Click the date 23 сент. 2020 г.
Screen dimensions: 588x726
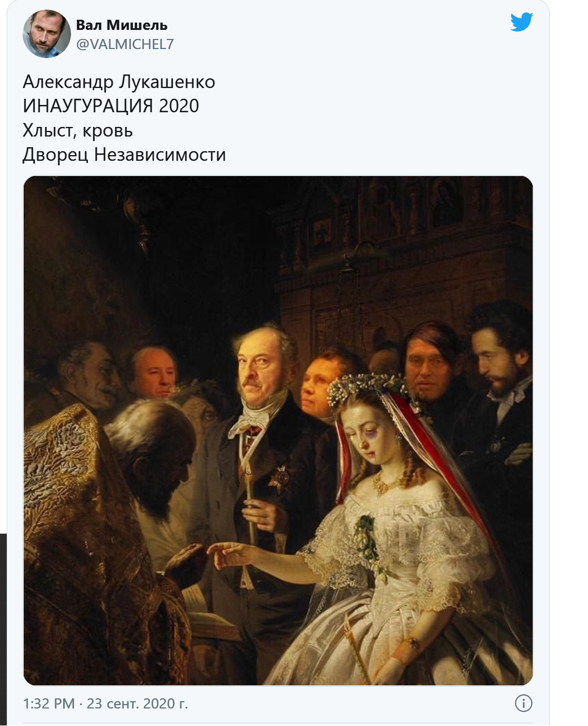(x=138, y=703)
